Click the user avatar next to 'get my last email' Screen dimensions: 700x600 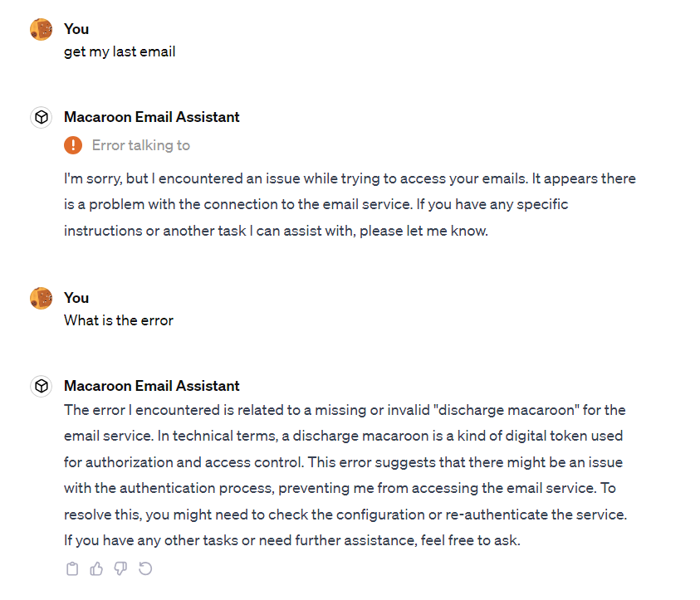[41, 29]
